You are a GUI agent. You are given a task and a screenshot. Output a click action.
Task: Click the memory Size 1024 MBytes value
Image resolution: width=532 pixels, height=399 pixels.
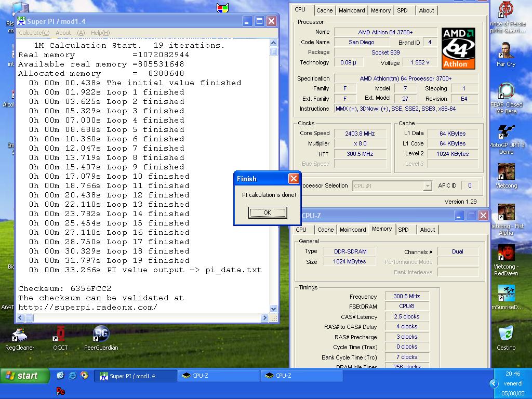[350, 261]
